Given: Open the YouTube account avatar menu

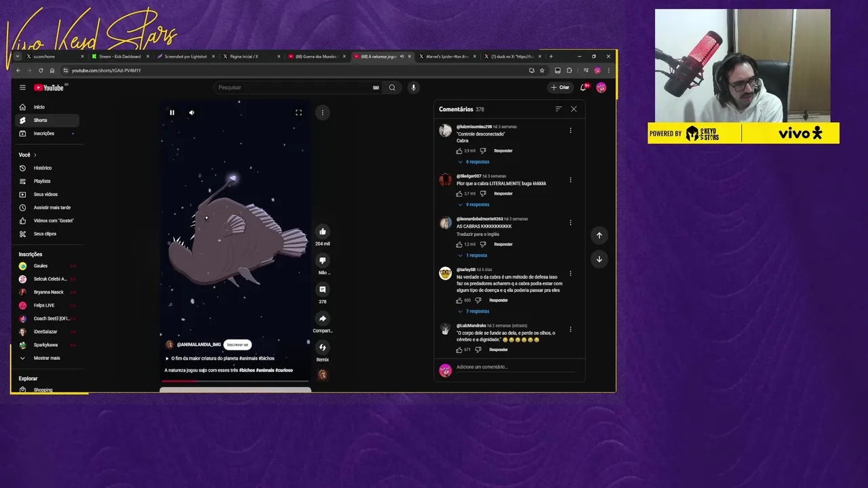Looking at the screenshot, I should (601, 87).
